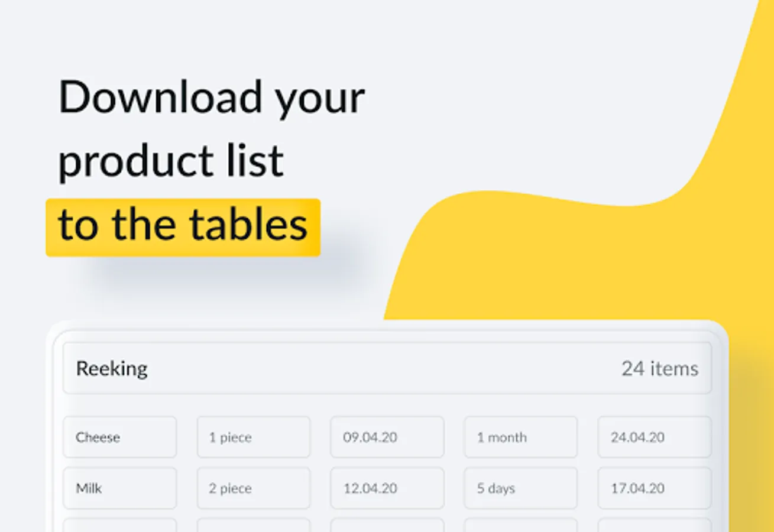This screenshot has width=774, height=532.
Task: Click the 1 month shelf life cell
Action: pyautogui.click(x=521, y=437)
